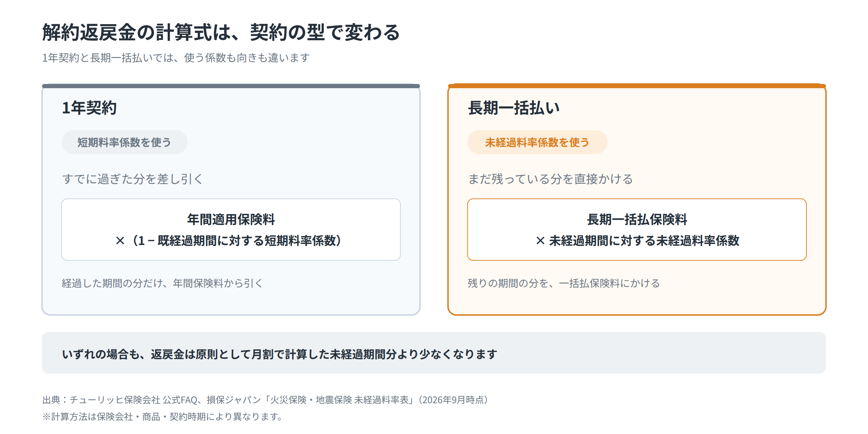Click the 短期料率係数を使う pill badge

point(125,142)
